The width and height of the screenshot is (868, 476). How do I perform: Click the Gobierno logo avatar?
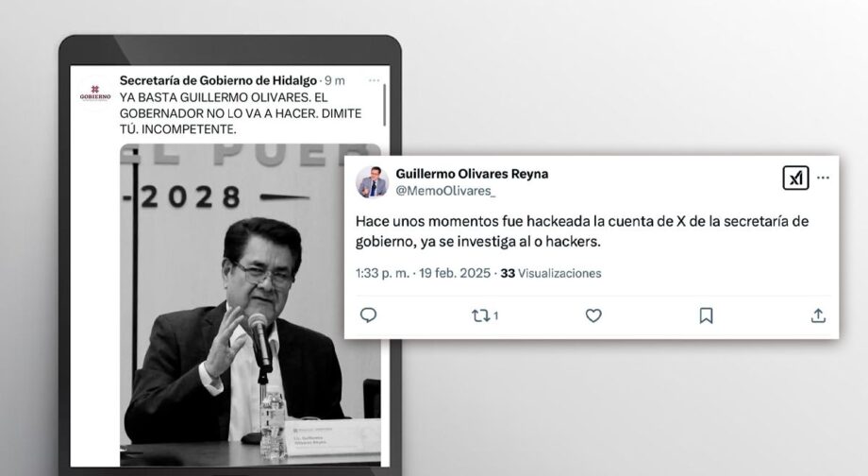pyautogui.click(x=94, y=93)
